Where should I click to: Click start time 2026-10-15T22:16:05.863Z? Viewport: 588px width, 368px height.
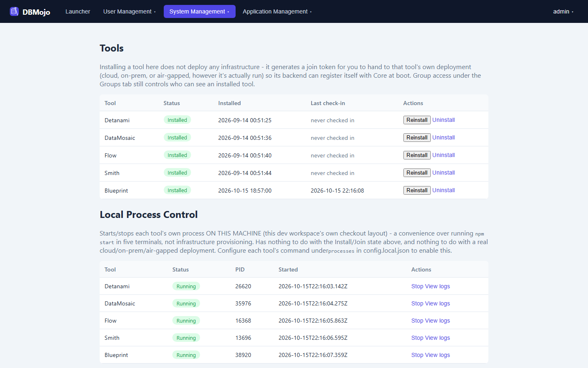313,321
